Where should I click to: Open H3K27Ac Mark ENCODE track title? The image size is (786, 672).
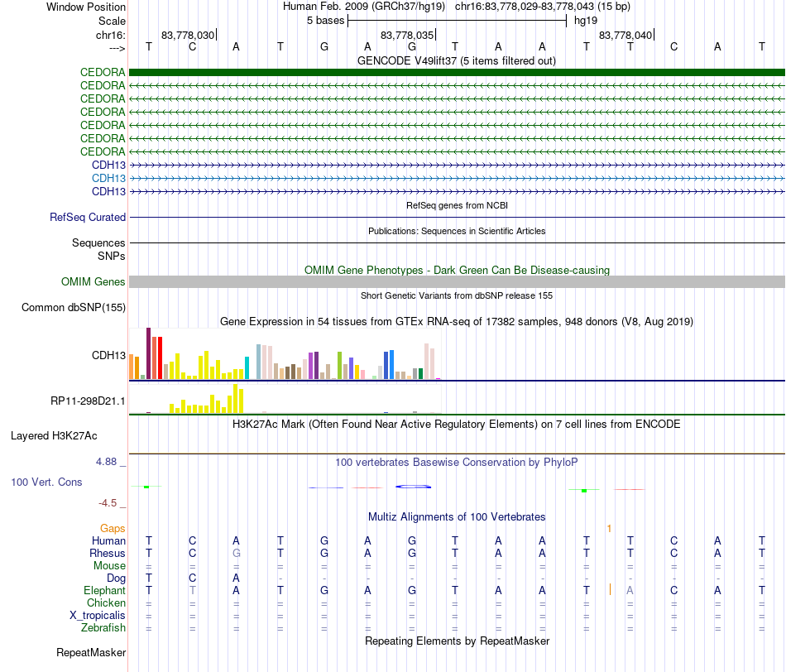pos(456,425)
